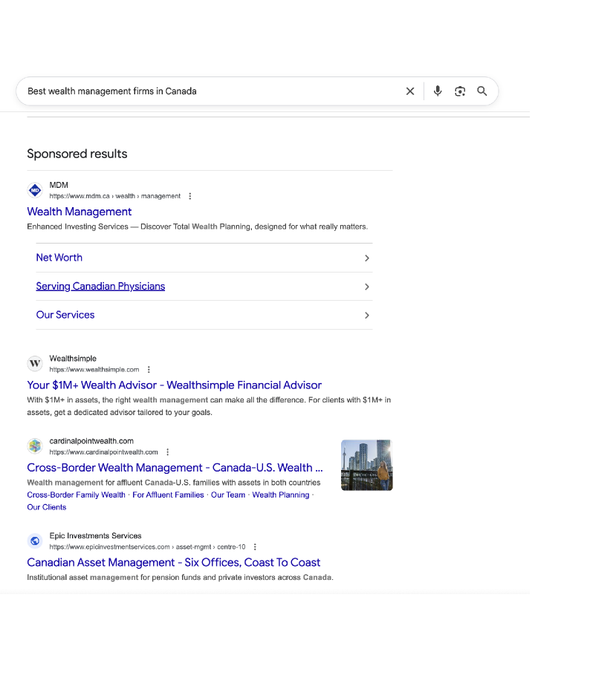Image resolution: width=616 pixels, height=675 pixels.
Task: Open the Cross-Border Family Wealth sitelink
Action: tap(76, 495)
